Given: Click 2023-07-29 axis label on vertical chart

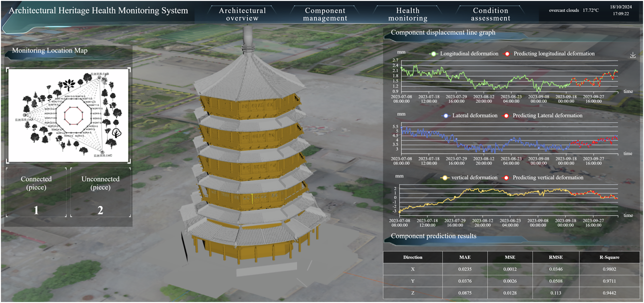Looking at the screenshot, I should [455, 223].
